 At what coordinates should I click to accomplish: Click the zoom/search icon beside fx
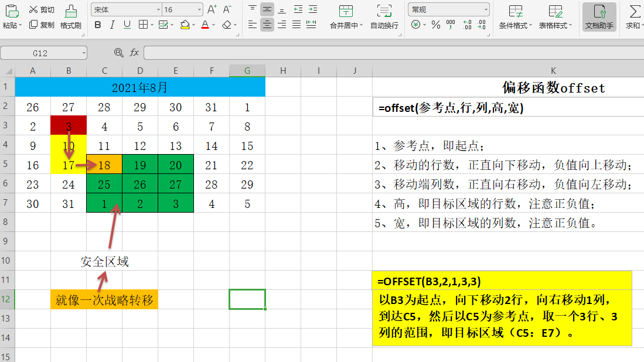[119, 53]
